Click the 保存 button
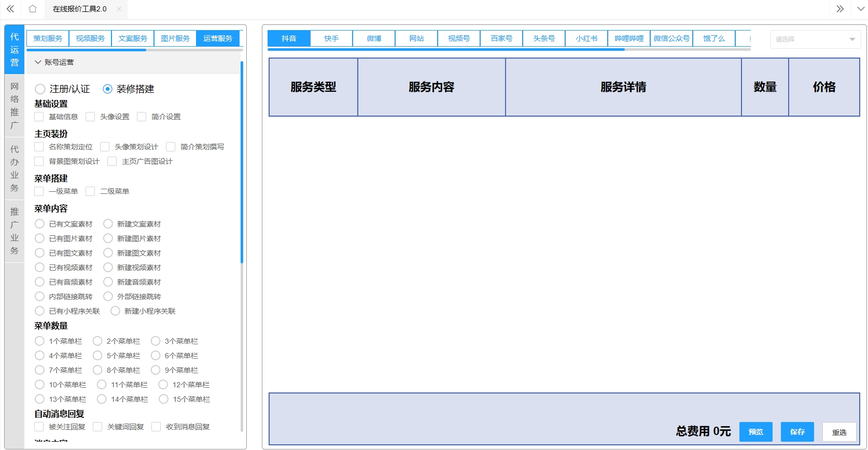The height and width of the screenshot is (450, 868). click(x=797, y=432)
